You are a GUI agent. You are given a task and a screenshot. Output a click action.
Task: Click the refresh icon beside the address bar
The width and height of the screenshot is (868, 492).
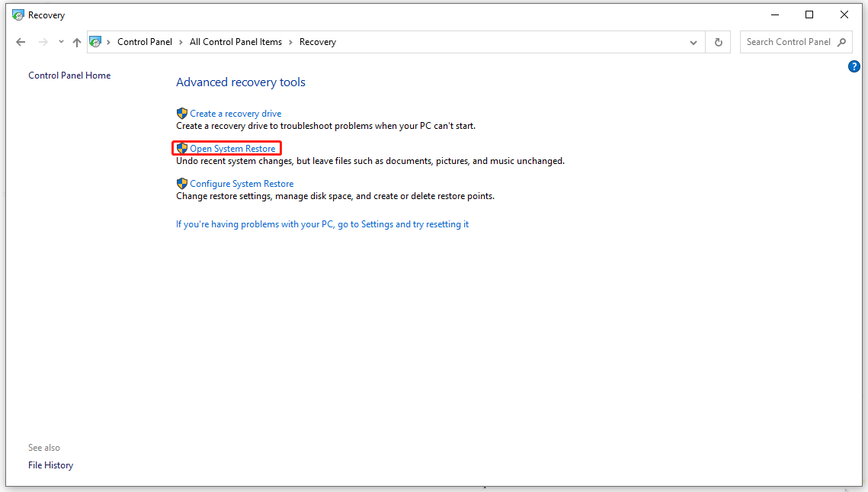pos(718,42)
